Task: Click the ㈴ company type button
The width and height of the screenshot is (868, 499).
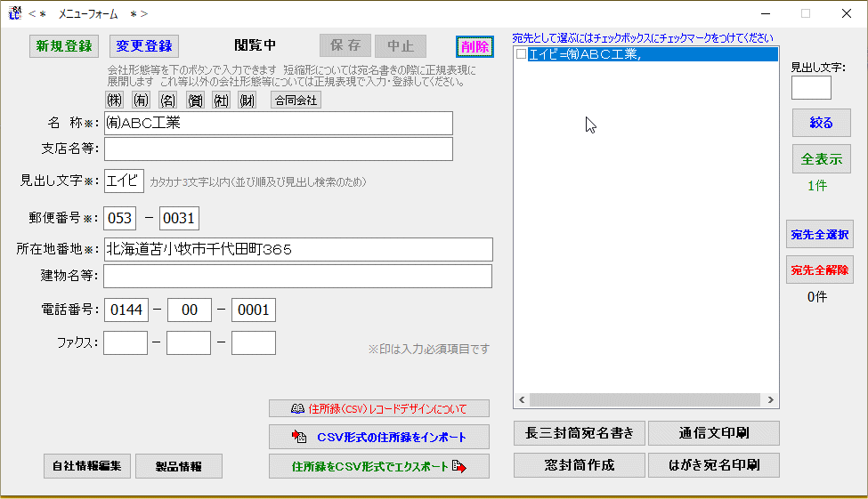Action: click(x=167, y=101)
